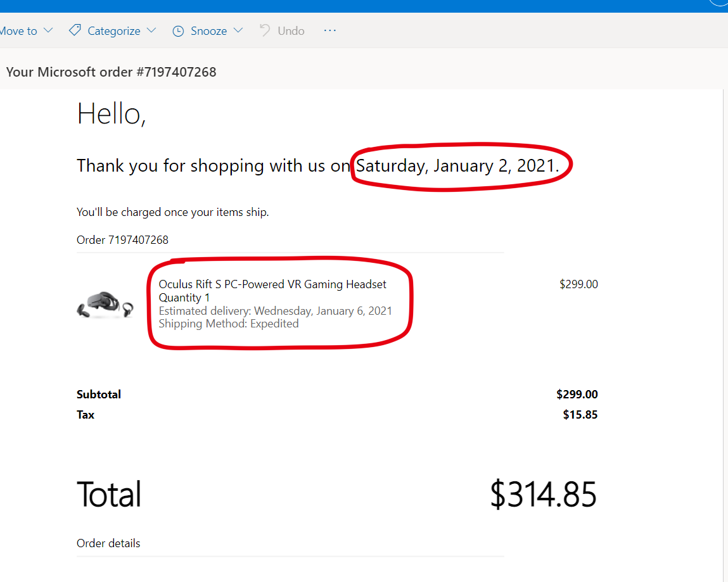Image resolution: width=728 pixels, height=582 pixels.
Task: Click the Move to label
Action: point(18,31)
